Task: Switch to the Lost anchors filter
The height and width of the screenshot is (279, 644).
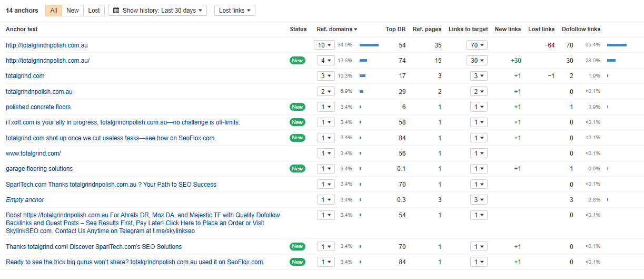Action: tap(94, 11)
